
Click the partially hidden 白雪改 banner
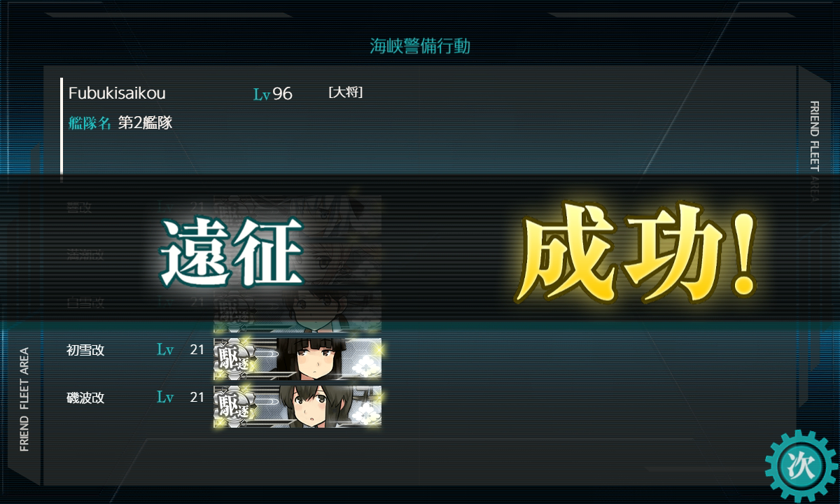click(x=297, y=307)
